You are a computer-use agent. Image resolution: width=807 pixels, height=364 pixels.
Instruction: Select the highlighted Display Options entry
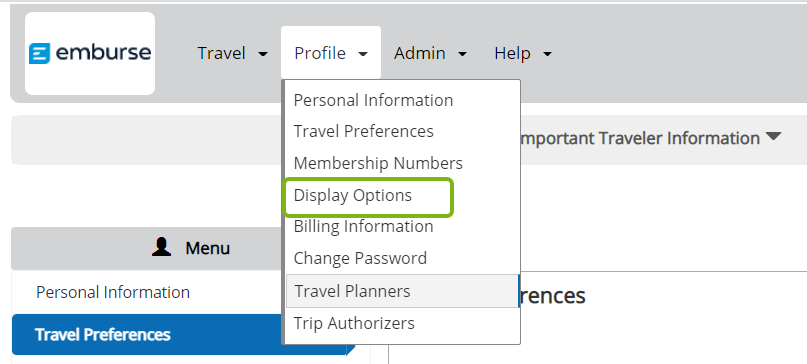tap(368, 196)
